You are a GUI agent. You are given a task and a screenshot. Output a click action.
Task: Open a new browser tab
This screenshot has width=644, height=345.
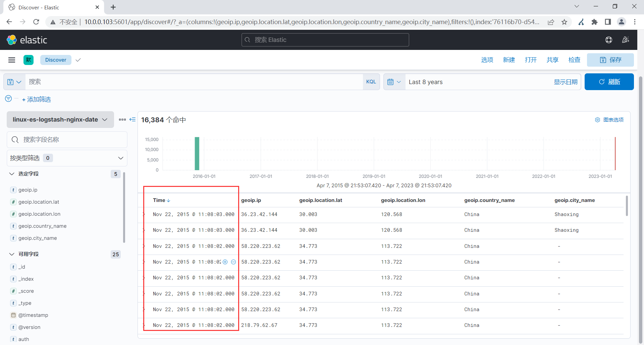pos(113,7)
